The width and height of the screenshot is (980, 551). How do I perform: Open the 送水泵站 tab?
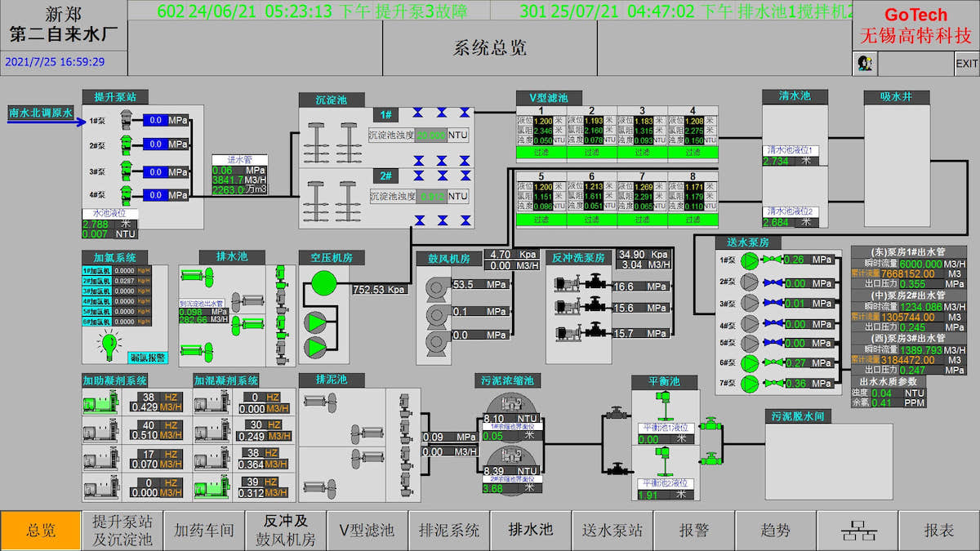click(x=612, y=531)
